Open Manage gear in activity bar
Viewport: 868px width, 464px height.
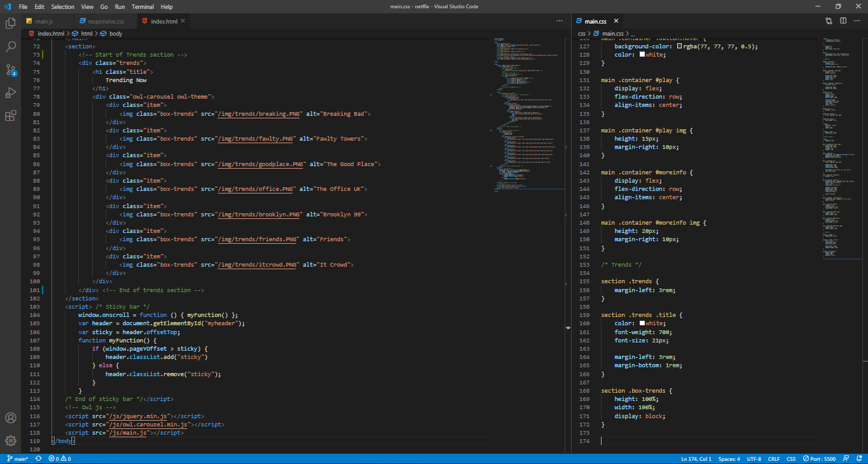pos(10,440)
